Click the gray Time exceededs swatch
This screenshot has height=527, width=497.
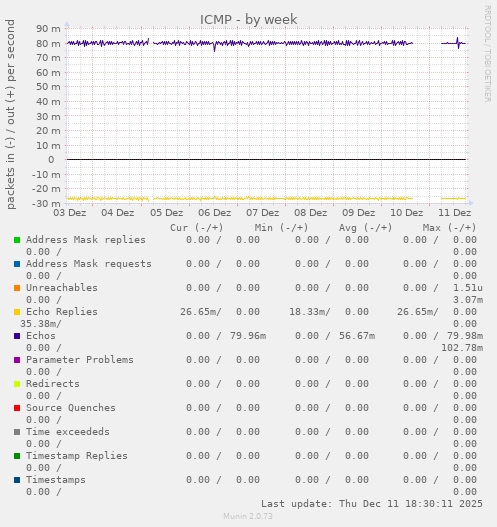[x=17, y=432]
